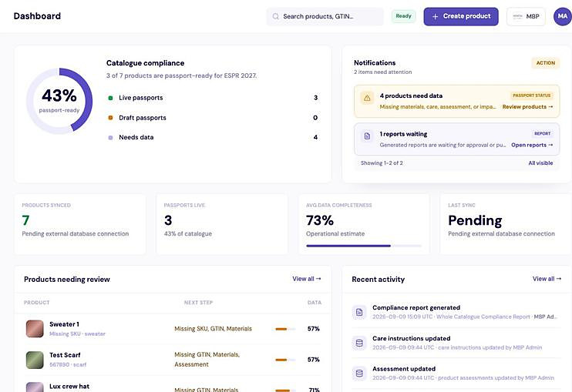
Task: Click the warning triangle notification icon
Action: 367,98
